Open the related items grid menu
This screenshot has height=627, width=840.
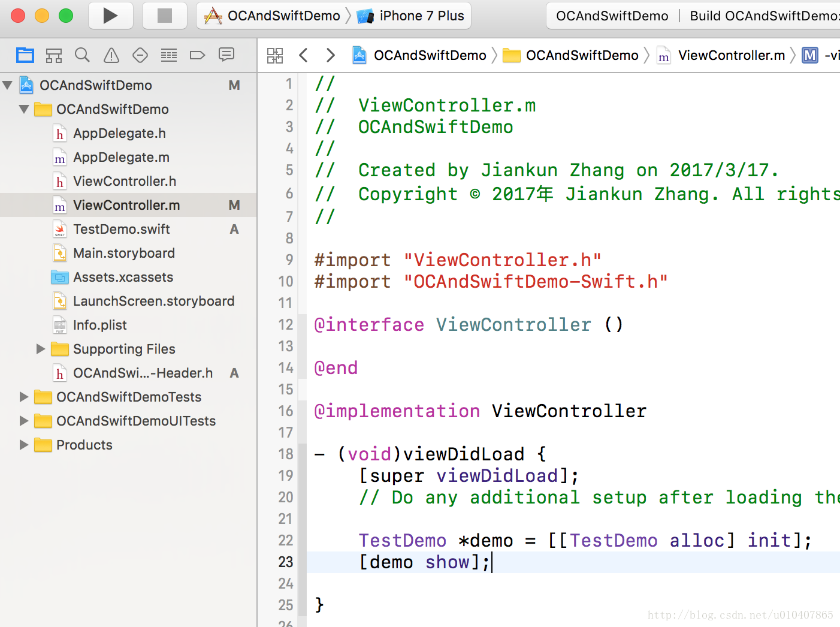pyautogui.click(x=275, y=56)
